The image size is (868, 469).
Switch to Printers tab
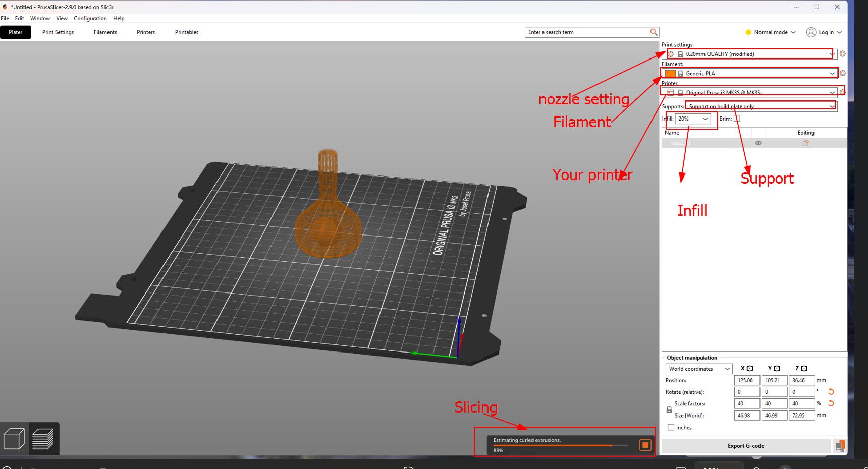pyautogui.click(x=146, y=32)
